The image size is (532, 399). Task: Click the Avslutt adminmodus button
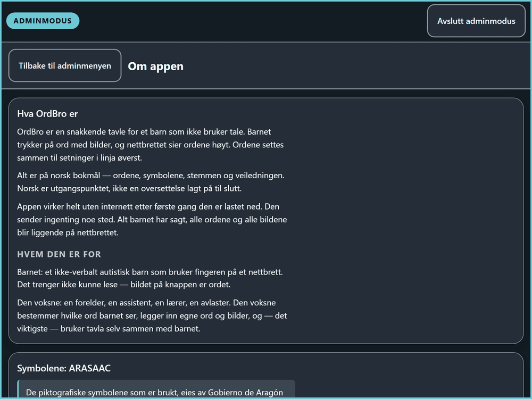click(476, 21)
